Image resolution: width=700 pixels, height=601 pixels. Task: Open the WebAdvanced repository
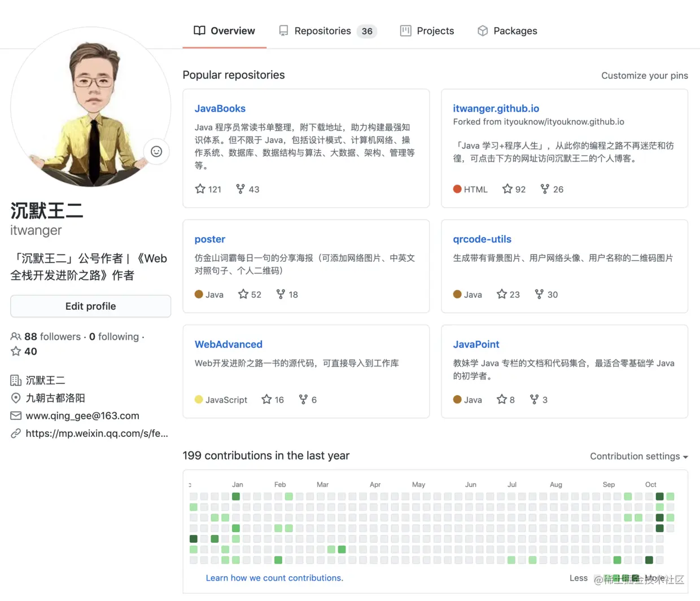229,344
